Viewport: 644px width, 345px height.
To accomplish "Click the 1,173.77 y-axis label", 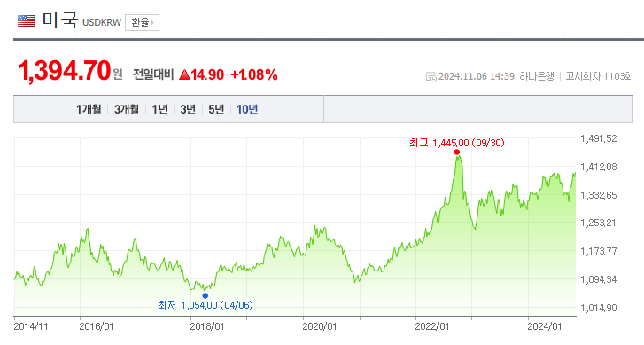I will click(x=599, y=251).
